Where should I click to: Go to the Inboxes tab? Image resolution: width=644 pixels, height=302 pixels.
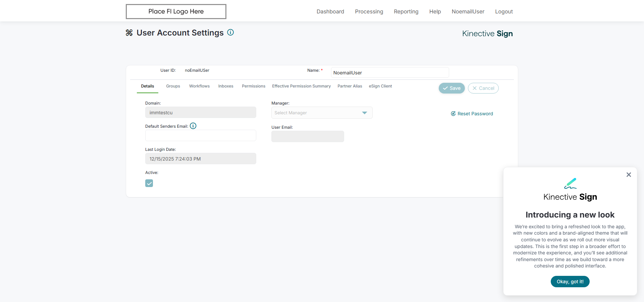(226, 86)
